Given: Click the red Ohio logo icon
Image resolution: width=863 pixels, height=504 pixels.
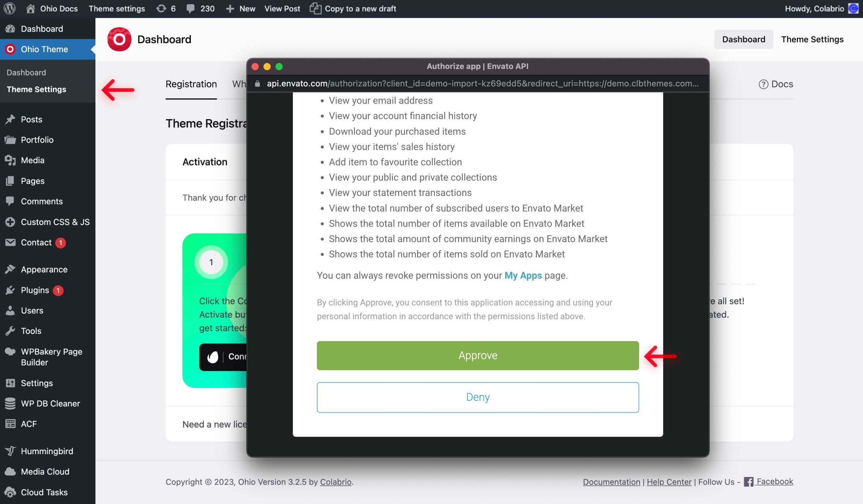Looking at the screenshot, I should tap(119, 39).
